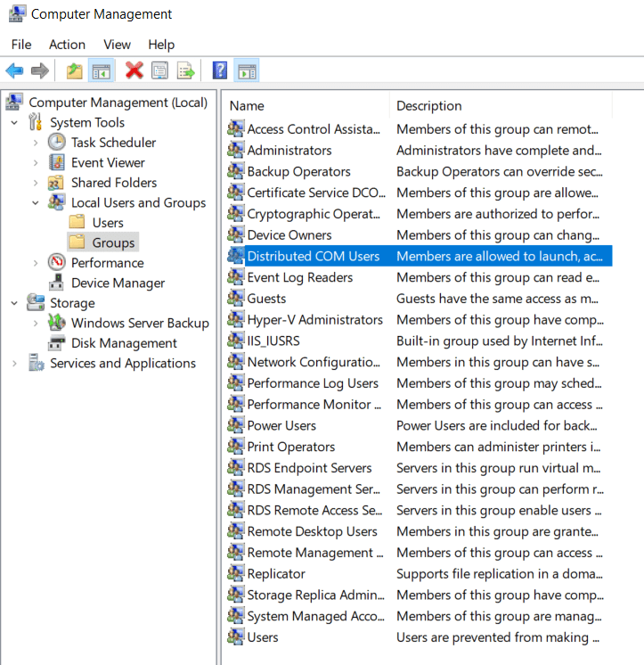This screenshot has width=644, height=665.
Task: Click the Up One Level folder icon
Action: click(74, 70)
